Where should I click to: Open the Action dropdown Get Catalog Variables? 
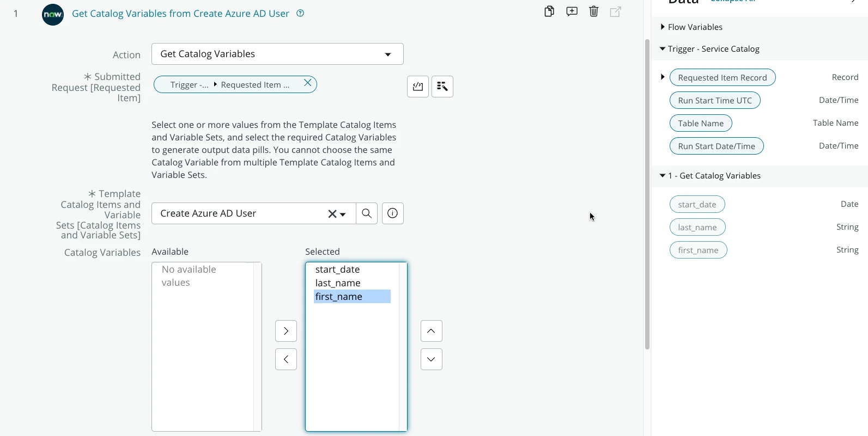(277, 54)
